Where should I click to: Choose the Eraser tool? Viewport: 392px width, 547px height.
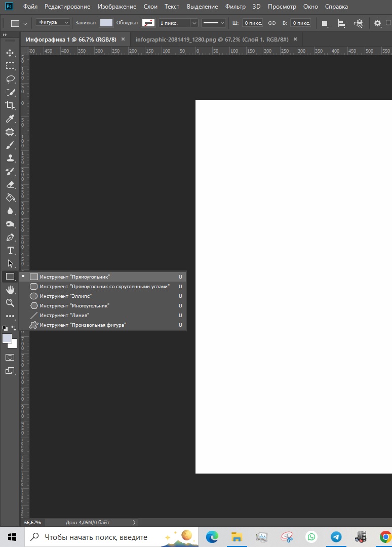coord(10,185)
